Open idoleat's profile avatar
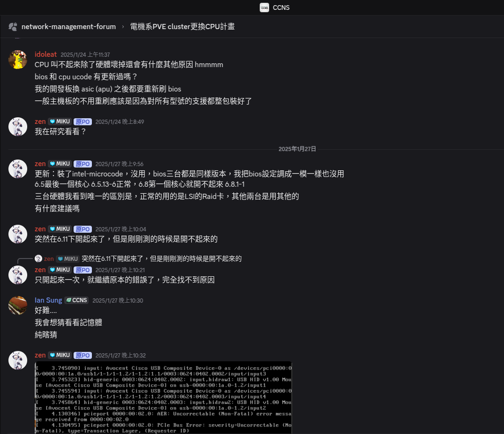 18,60
